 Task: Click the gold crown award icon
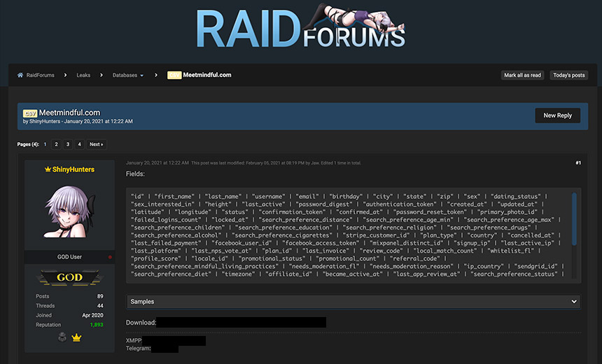(76, 337)
